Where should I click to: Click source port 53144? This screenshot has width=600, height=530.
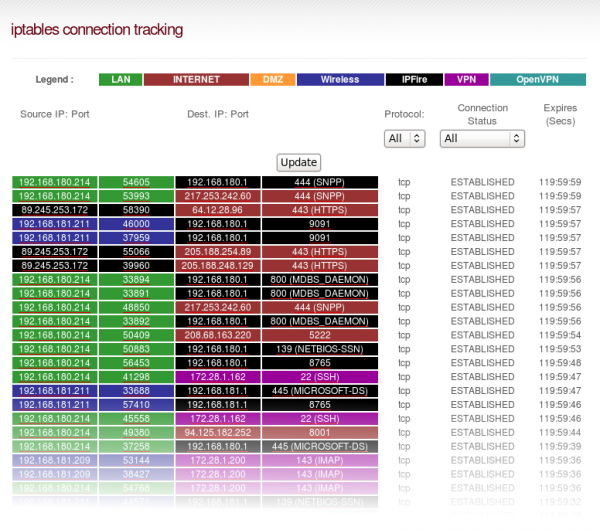136,460
